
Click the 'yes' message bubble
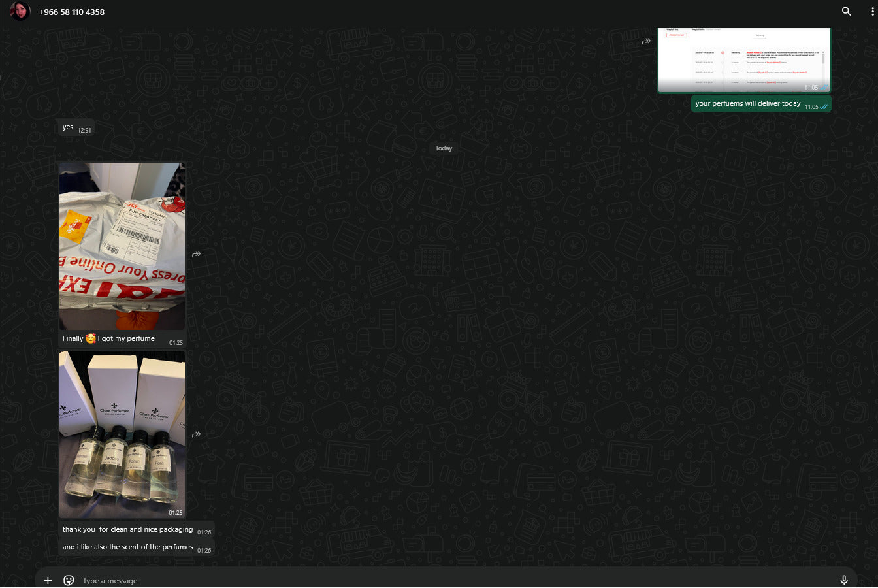coord(68,127)
